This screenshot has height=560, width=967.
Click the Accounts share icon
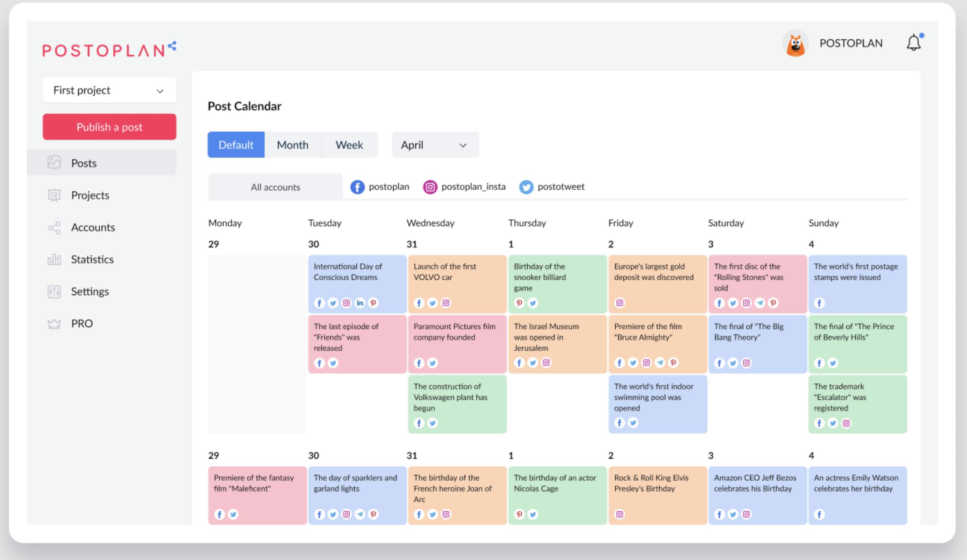[54, 227]
